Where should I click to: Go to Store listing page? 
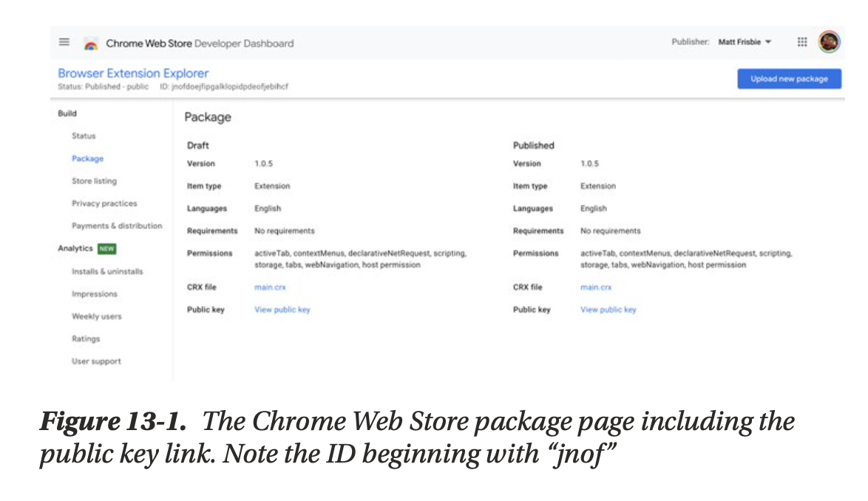[x=94, y=181]
